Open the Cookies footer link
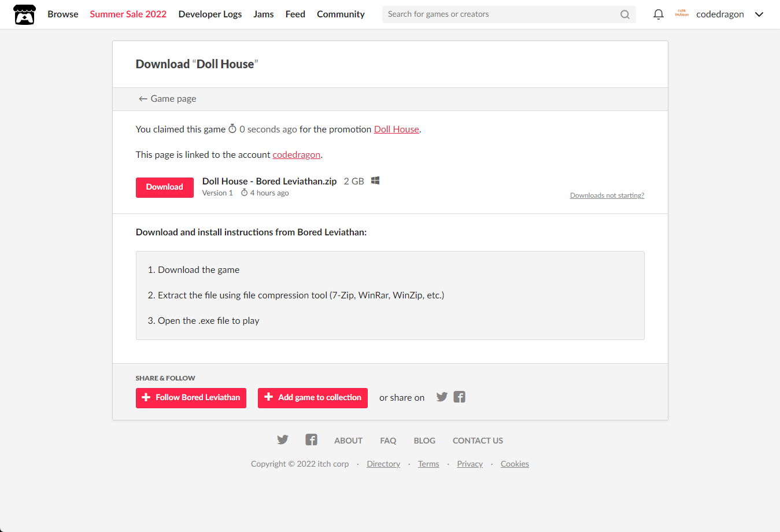Screen dimensions: 780x532 (515, 464)
